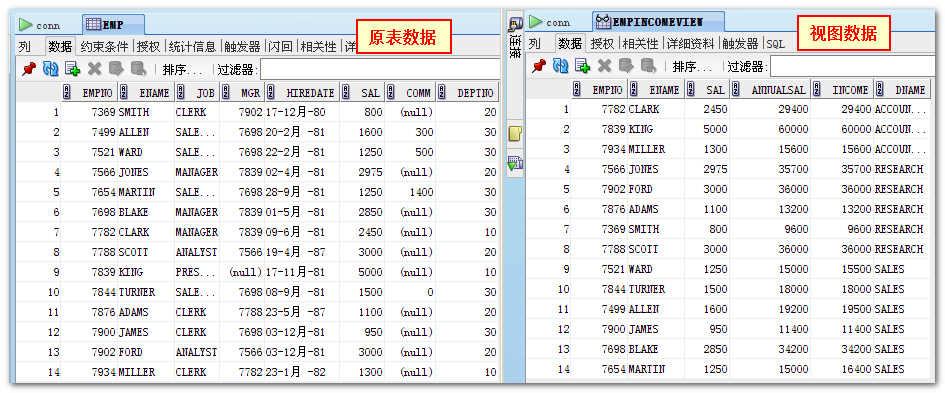Insert a new row in EMP table
Viewport: 945px width, 393px height.
pos(72,69)
